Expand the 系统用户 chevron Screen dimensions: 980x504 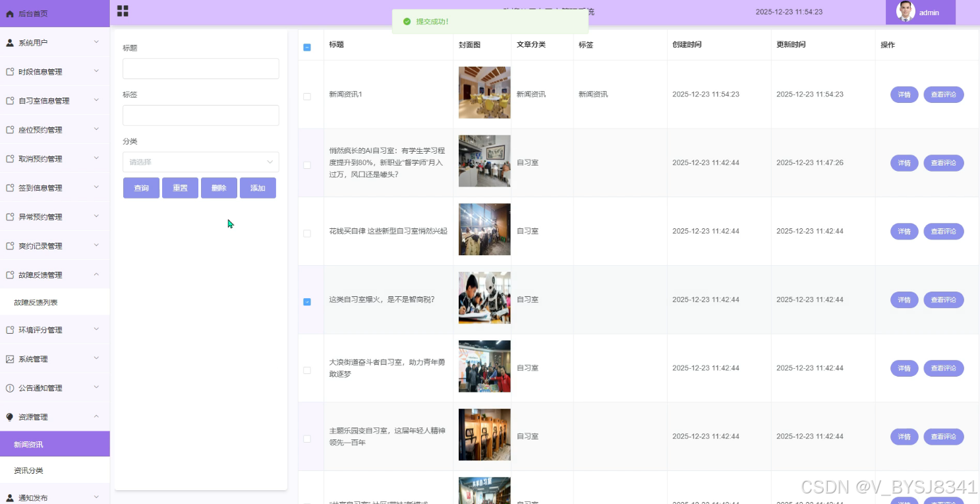[96, 42]
